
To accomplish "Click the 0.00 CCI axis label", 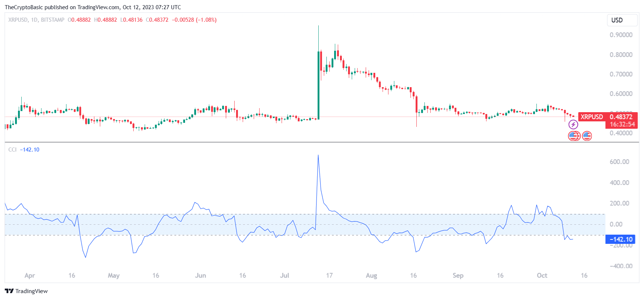I will tap(616, 224).
